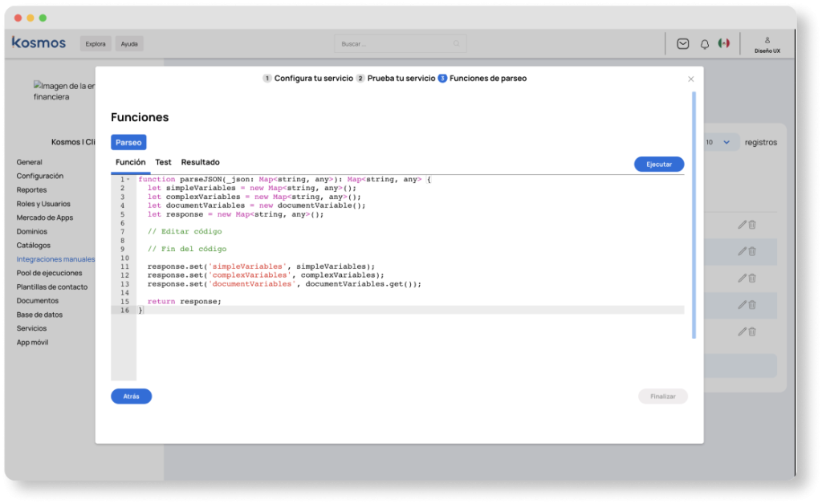Close the Funciones dialog with X

(x=691, y=79)
